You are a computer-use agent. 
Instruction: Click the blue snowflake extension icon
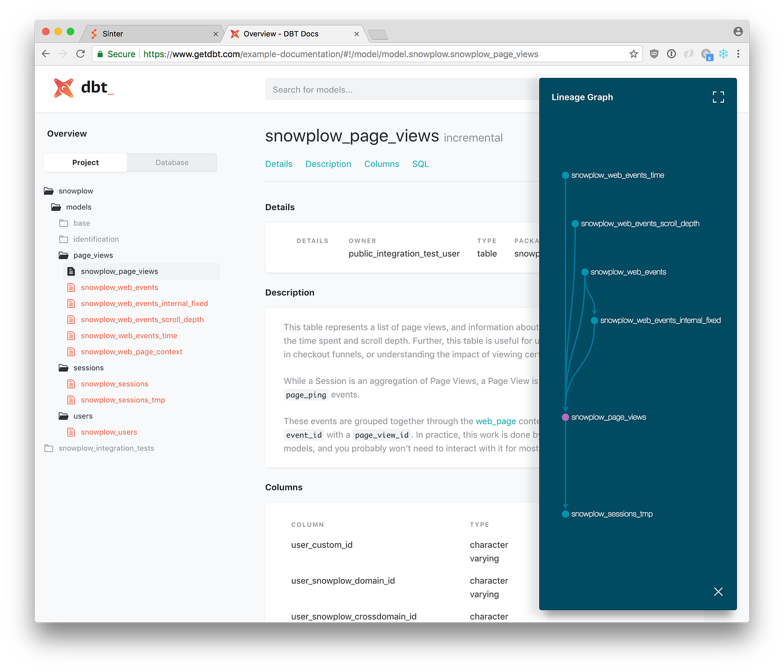(723, 53)
